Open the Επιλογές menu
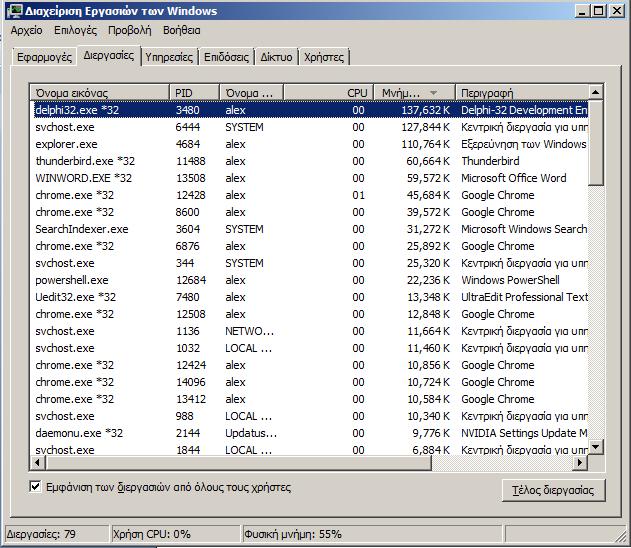631x548 pixels. coord(76,31)
